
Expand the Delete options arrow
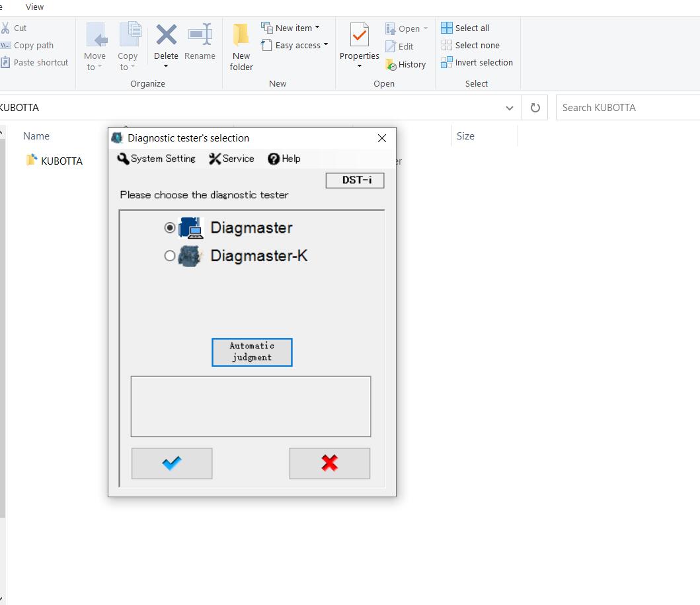[166, 66]
